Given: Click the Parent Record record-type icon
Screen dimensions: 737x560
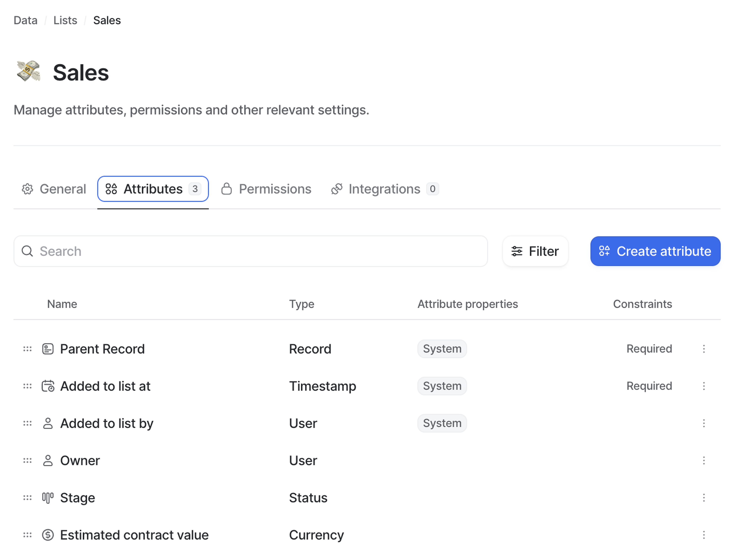Looking at the screenshot, I should pyautogui.click(x=48, y=349).
